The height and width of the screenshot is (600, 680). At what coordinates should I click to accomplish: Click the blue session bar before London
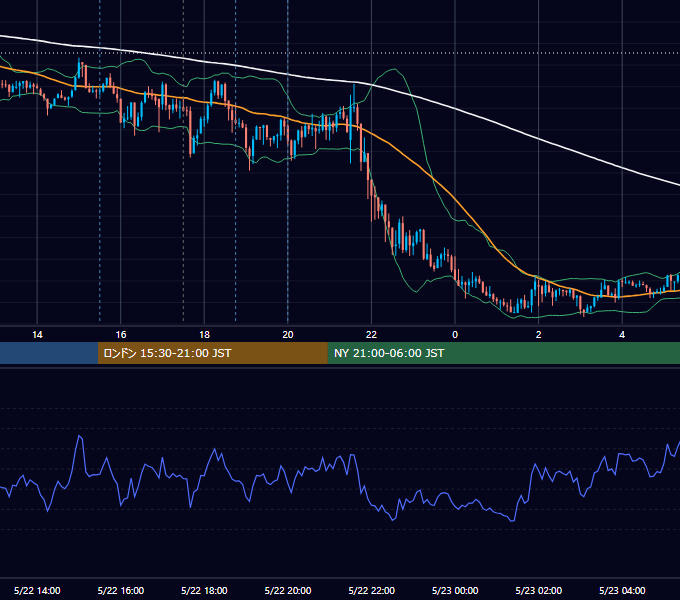click(x=49, y=353)
